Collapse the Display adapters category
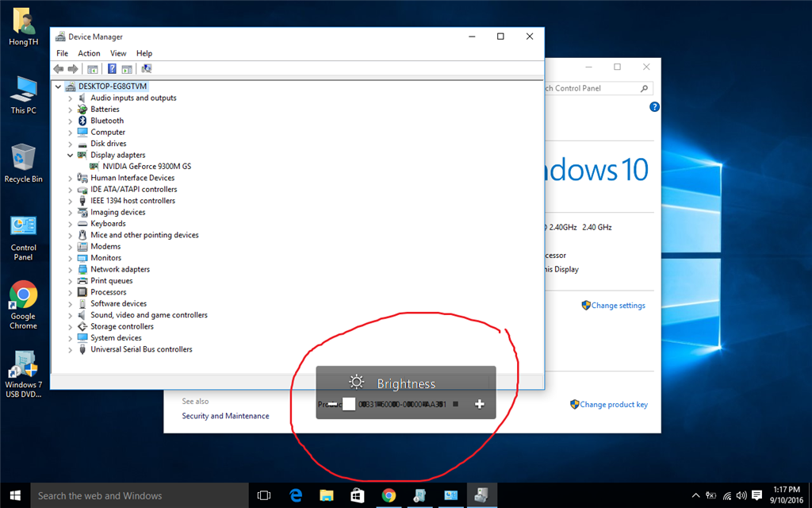The width and height of the screenshot is (812, 508). 70,155
